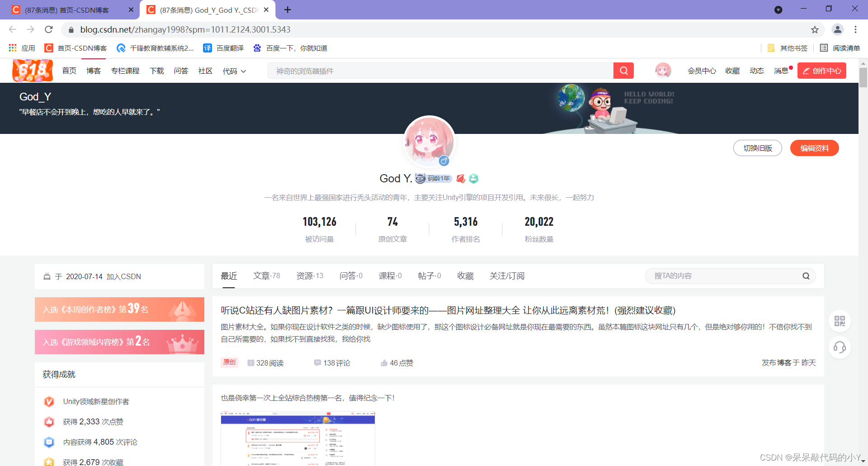Click the QR code floating icon
Viewport: 868px width, 466px height.
coord(840,321)
